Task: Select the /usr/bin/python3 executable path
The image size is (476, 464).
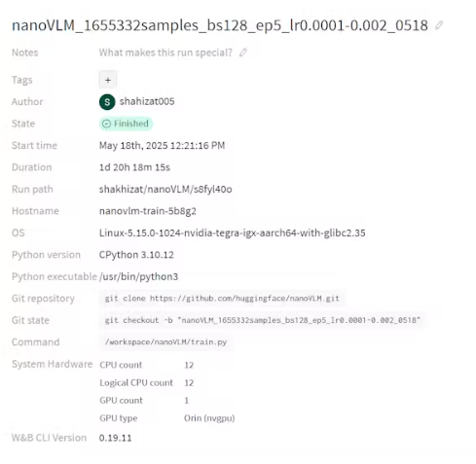Action: (139, 276)
